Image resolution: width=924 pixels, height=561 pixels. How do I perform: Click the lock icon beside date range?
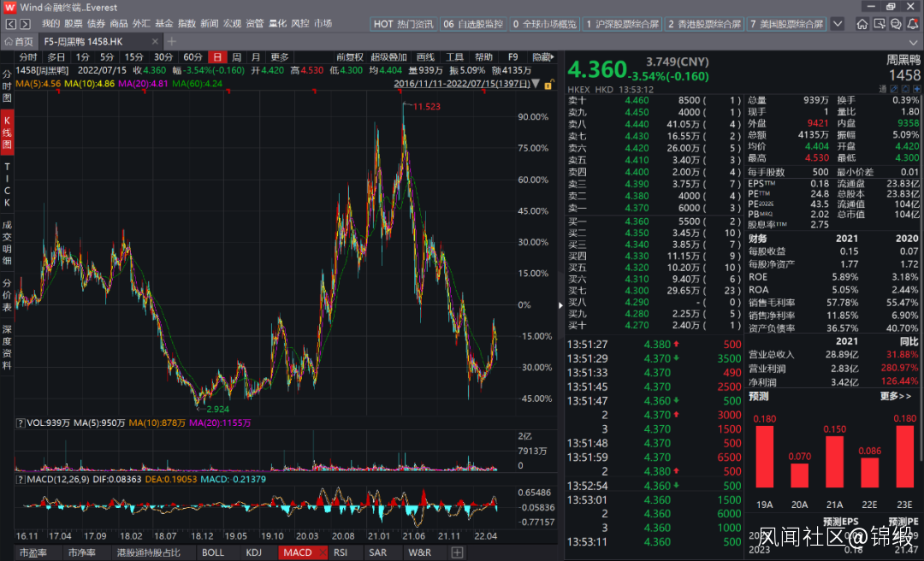[548, 85]
